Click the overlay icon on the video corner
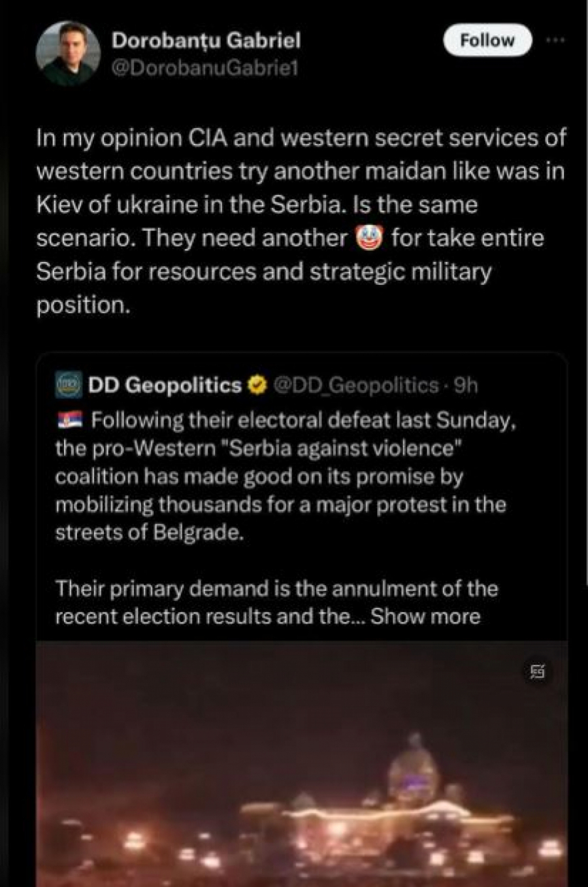 pos(538,671)
